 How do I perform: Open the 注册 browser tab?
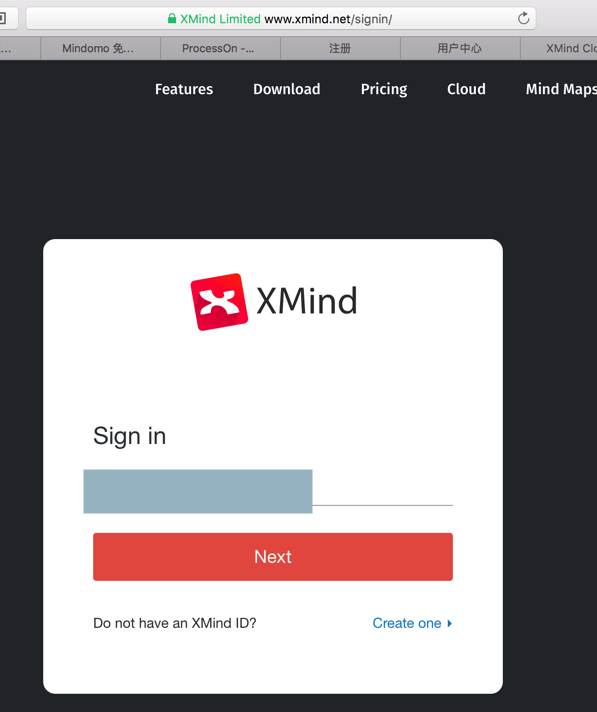(340, 49)
